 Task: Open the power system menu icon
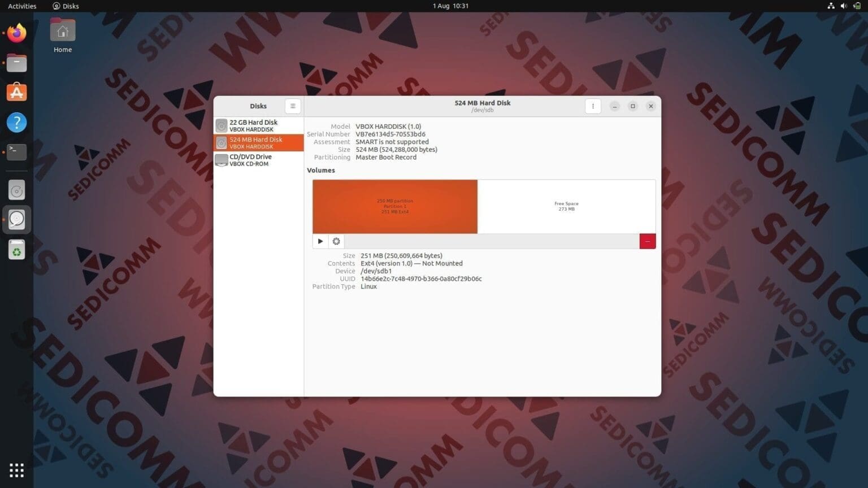pos(857,6)
